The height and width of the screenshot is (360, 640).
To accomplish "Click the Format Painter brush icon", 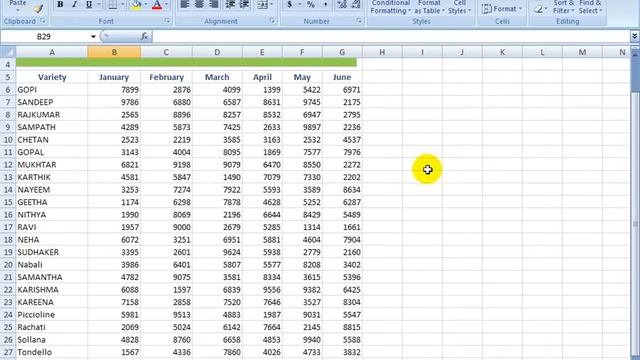I will pos(38,8).
